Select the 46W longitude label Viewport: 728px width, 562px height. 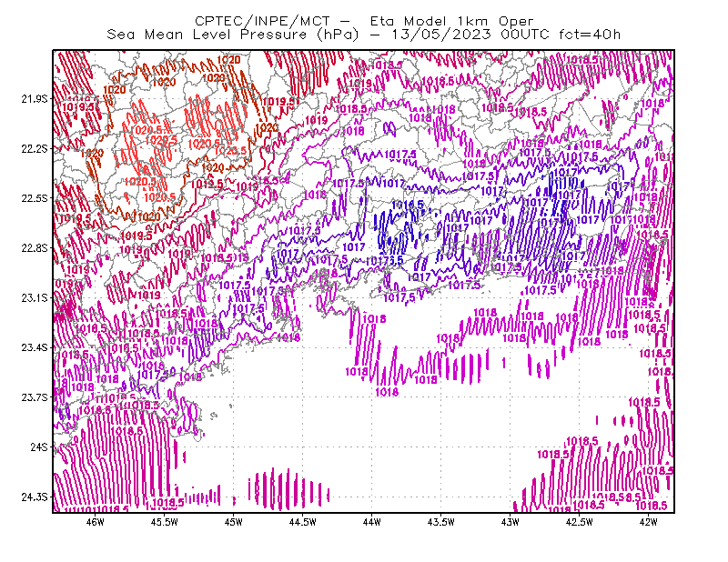pyautogui.click(x=96, y=522)
